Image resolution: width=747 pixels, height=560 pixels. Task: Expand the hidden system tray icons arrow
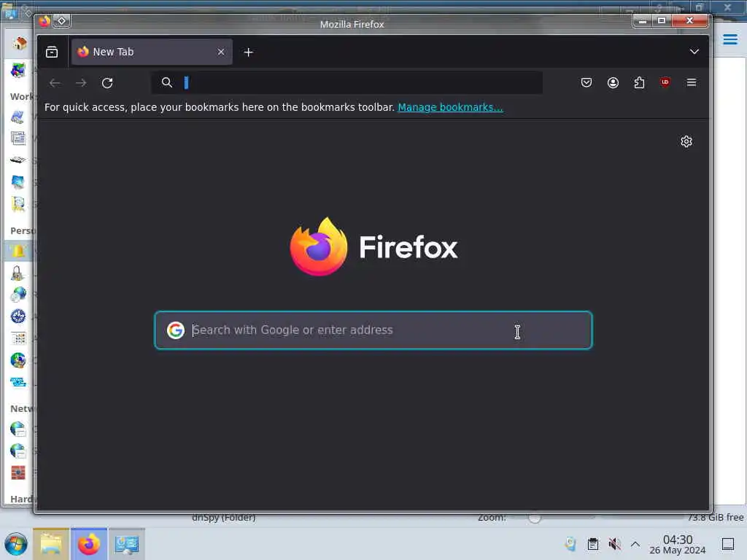635,544
